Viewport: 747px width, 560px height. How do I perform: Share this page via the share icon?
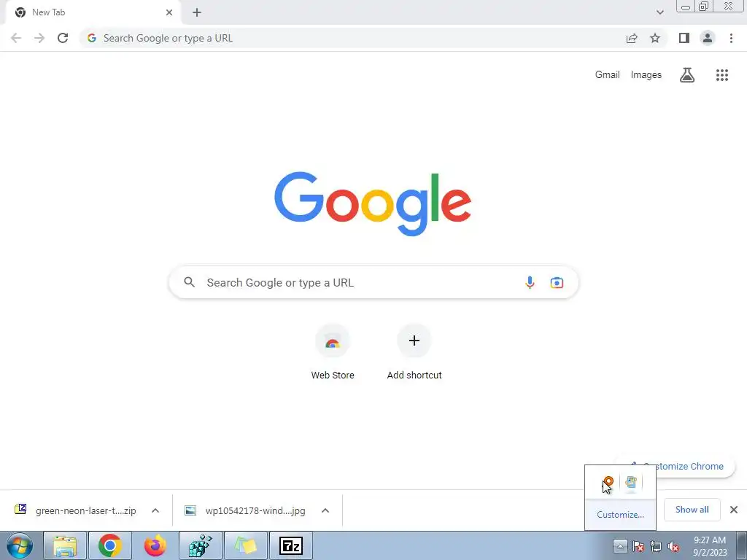[632, 38]
